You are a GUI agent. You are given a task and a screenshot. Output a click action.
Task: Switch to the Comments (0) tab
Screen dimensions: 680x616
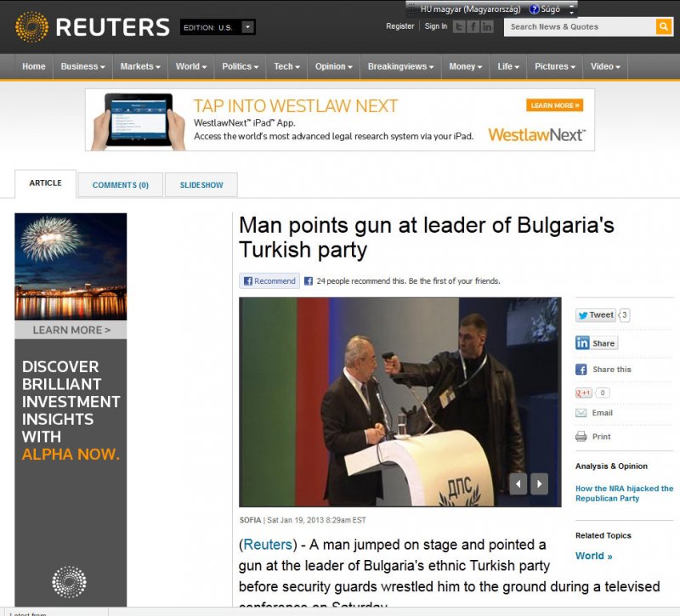click(x=121, y=184)
